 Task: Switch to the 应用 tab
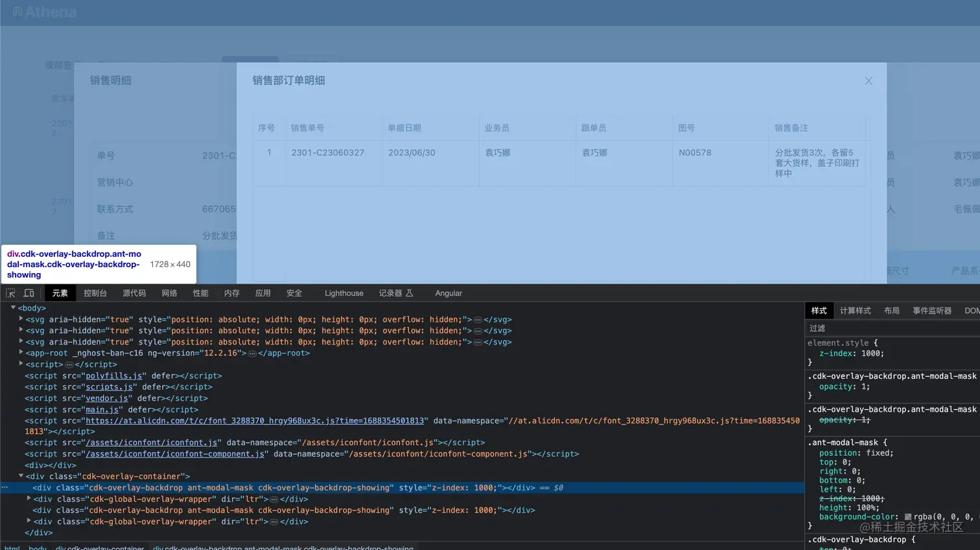click(x=262, y=293)
